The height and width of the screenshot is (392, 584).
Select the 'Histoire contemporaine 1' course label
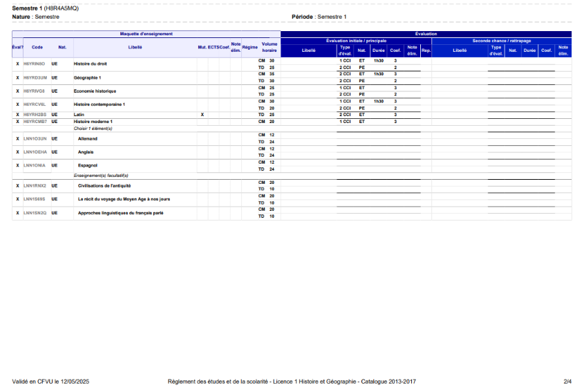99,104
